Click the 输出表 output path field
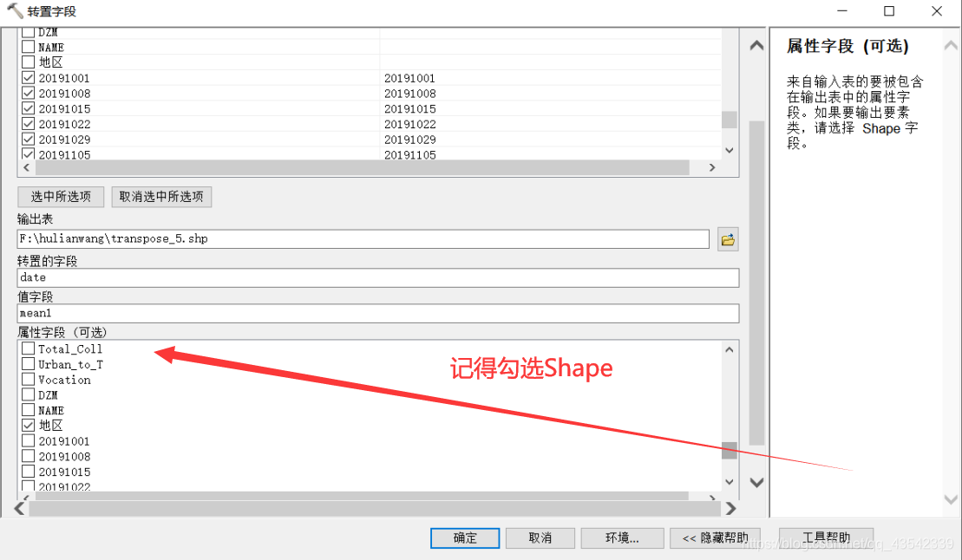The width and height of the screenshot is (962, 560). 363,239
